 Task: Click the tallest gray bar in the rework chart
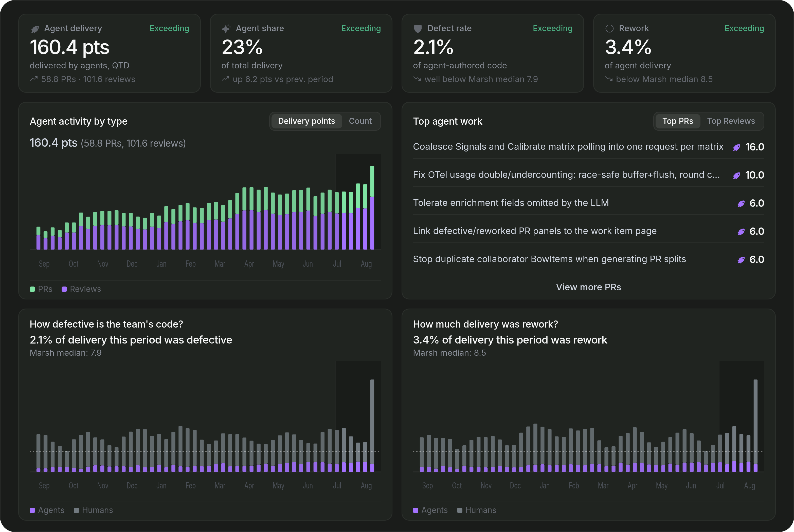click(x=755, y=421)
